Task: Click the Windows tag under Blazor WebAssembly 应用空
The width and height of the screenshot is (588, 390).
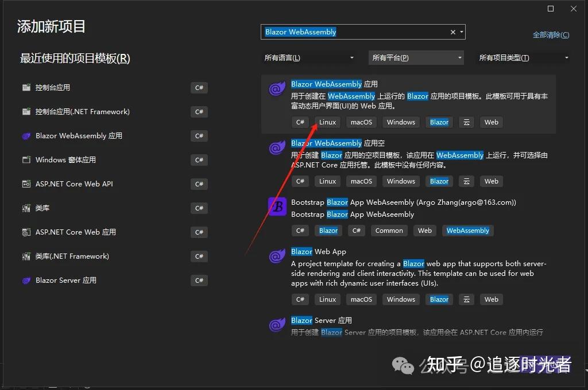Action: (401, 181)
